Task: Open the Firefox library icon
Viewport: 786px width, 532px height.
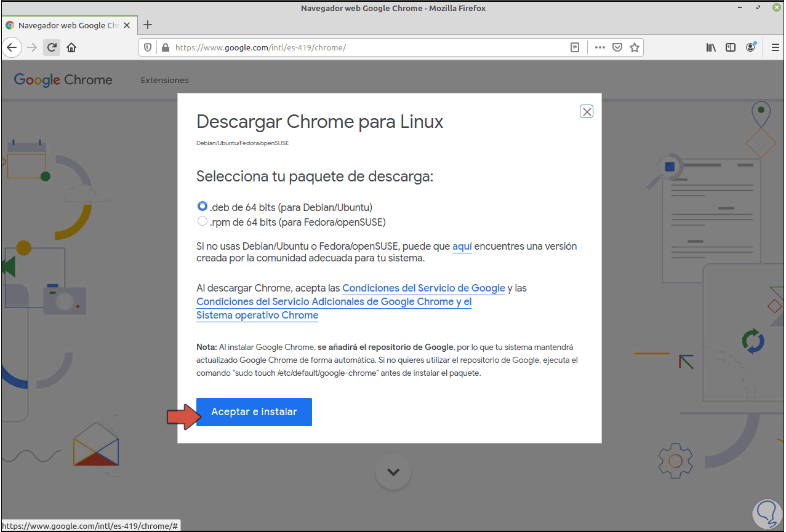Action: pyautogui.click(x=711, y=47)
